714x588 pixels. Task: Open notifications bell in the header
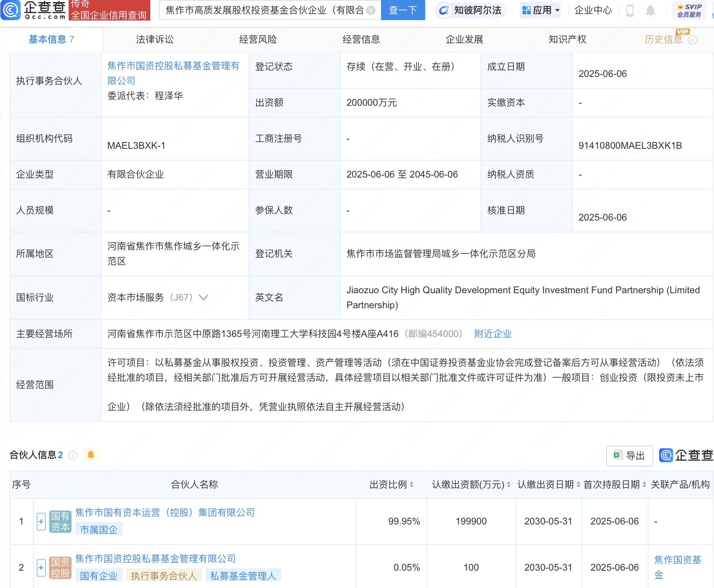(x=650, y=11)
